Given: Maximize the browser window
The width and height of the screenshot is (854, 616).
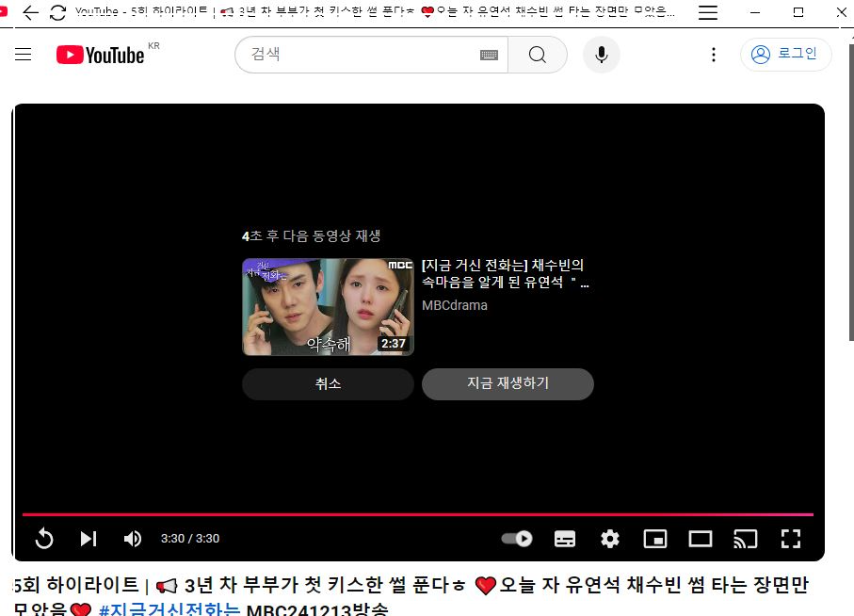Looking at the screenshot, I should [798, 12].
